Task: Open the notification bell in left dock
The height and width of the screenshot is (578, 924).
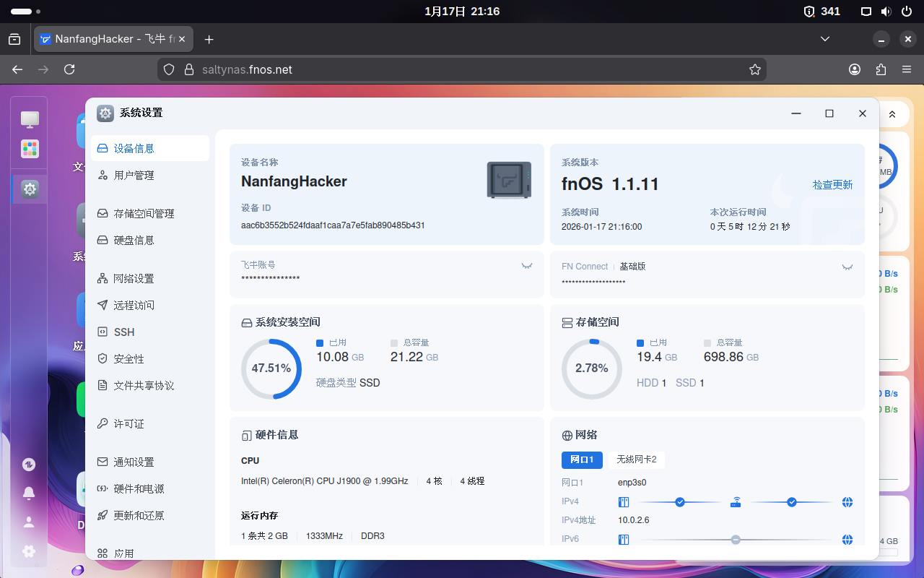Action: pos(29,493)
